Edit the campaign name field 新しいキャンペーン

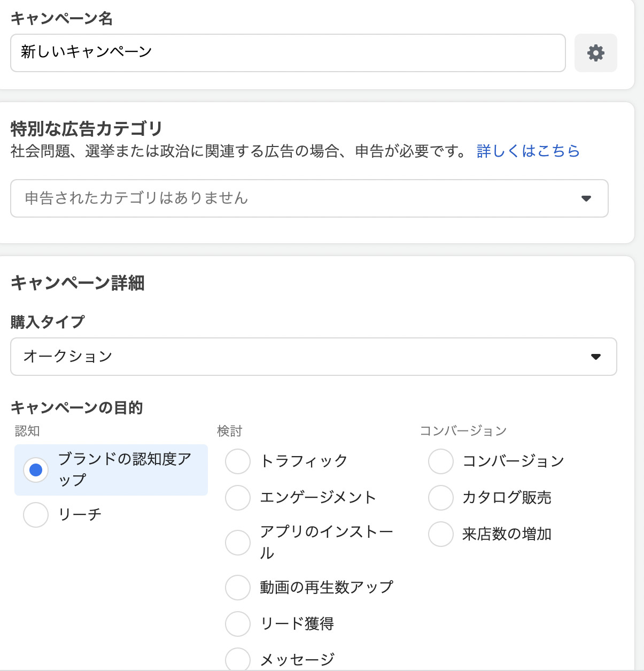click(288, 52)
